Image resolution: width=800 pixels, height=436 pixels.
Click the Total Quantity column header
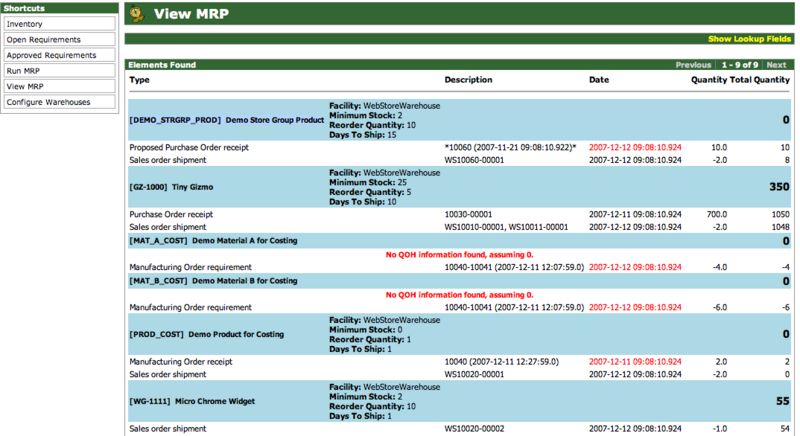click(760, 80)
